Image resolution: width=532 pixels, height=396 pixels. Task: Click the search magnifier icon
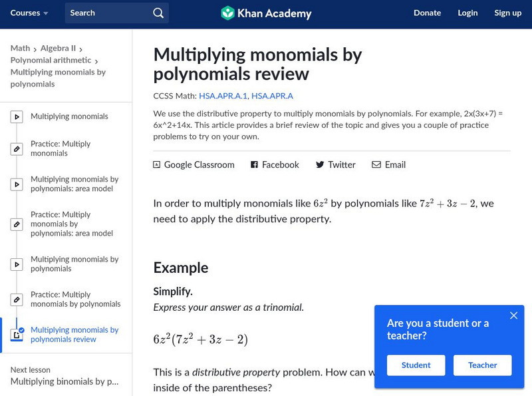158,13
